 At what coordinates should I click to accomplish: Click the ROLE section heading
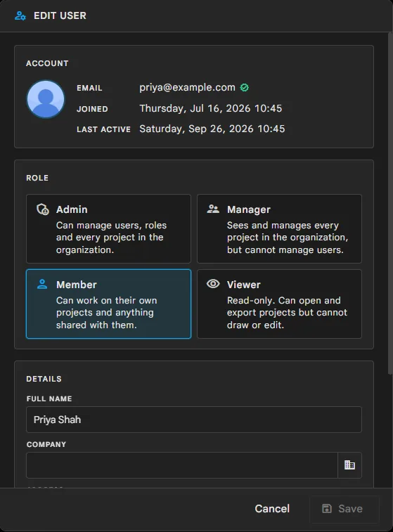point(37,178)
